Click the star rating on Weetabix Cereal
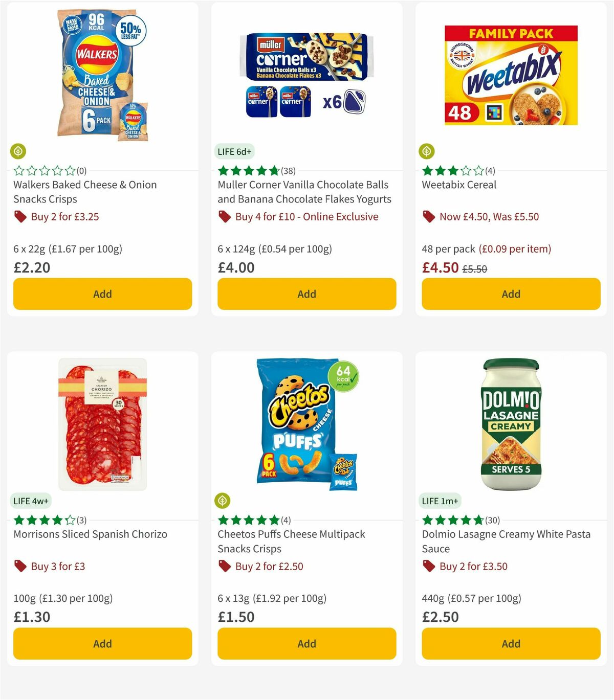Viewport: 614px width, 700px height. click(x=452, y=171)
